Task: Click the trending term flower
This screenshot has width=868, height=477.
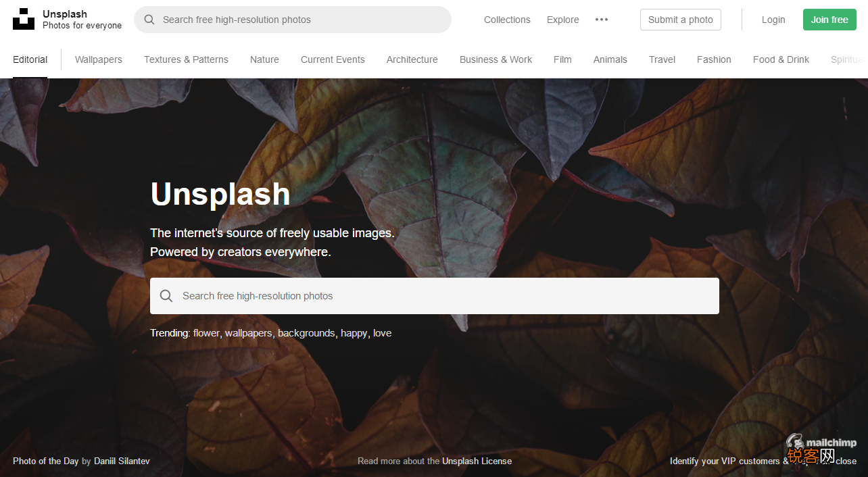Action: click(206, 333)
